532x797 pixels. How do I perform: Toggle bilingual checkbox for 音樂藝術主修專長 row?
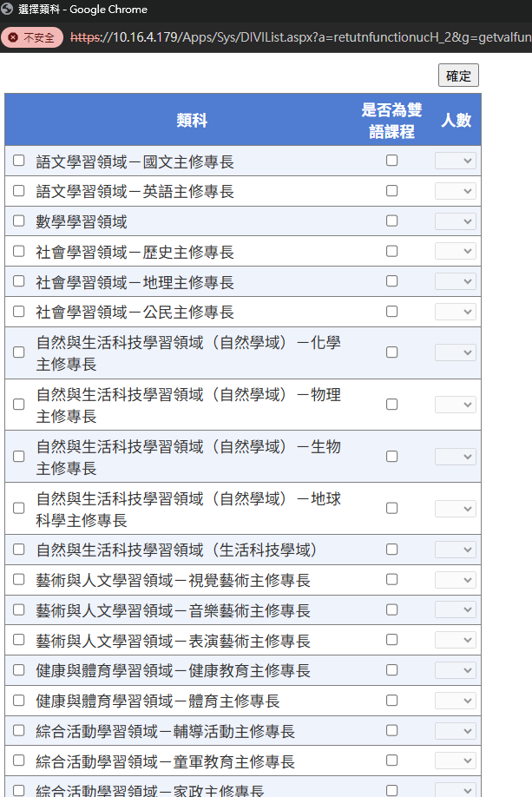click(392, 609)
